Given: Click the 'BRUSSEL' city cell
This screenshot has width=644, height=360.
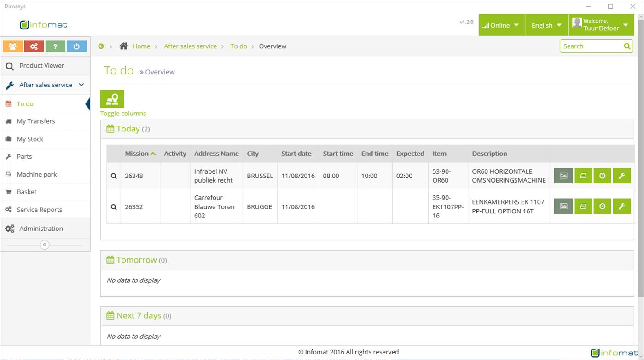Looking at the screenshot, I should pos(260,176).
